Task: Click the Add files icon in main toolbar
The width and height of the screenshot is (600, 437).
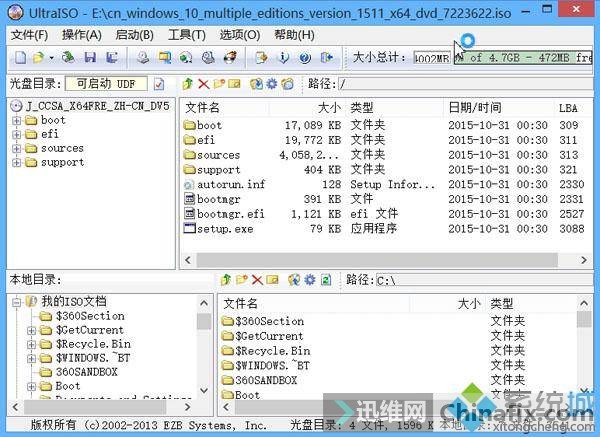Action: click(261, 58)
